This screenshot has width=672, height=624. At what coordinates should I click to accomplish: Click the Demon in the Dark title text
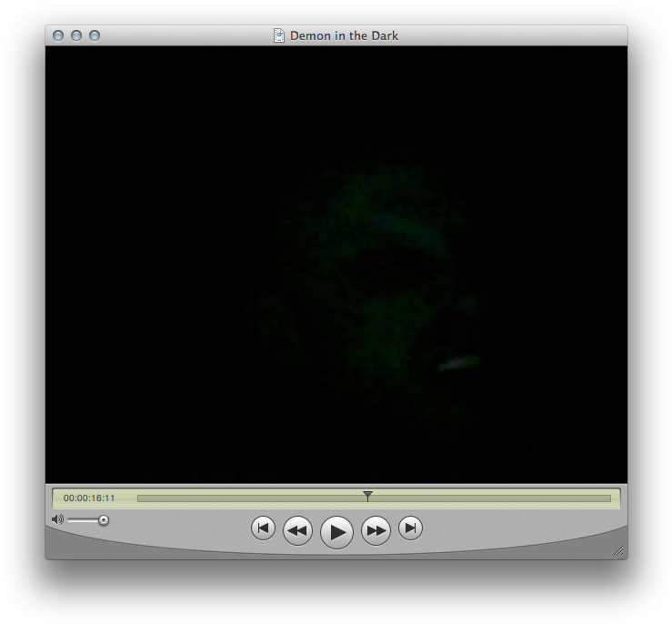pyautogui.click(x=344, y=35)
